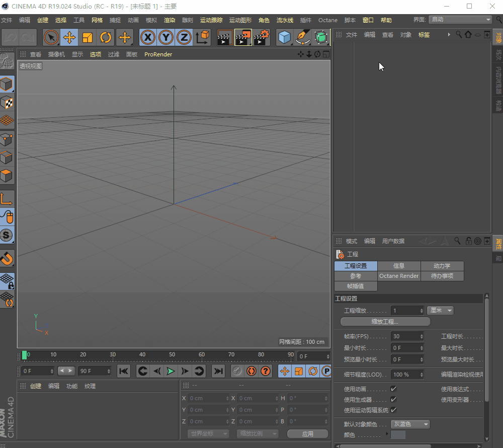Record active objects keyframe button

point(237,371)
